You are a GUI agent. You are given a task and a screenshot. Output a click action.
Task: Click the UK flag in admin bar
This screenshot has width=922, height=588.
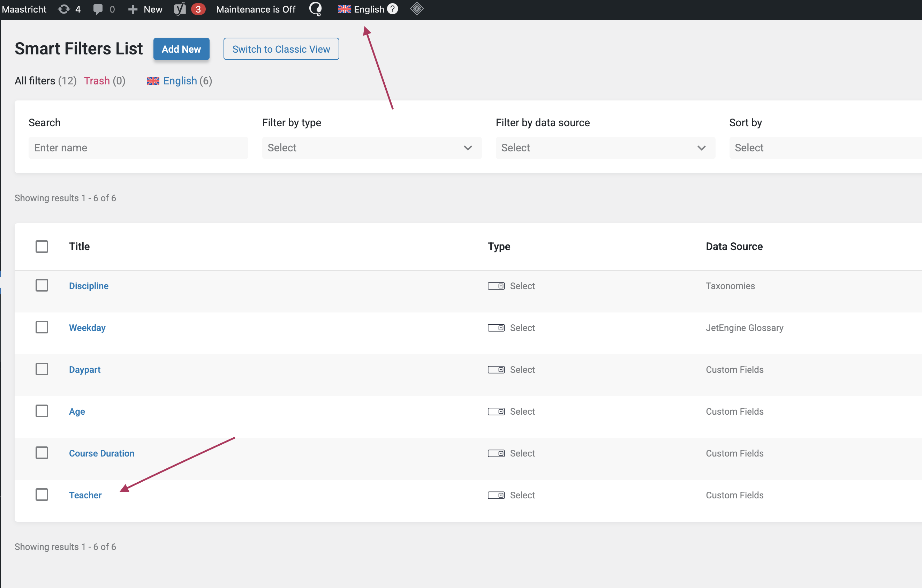point(344,9)
